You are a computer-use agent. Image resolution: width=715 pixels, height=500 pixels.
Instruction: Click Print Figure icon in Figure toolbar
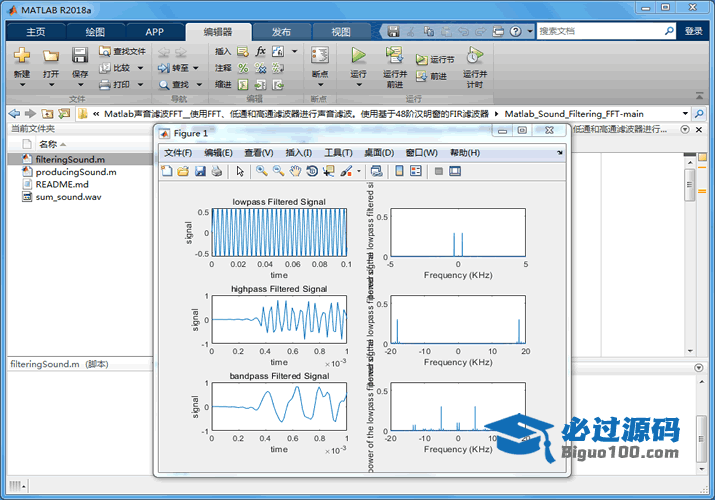pos(217,171)
